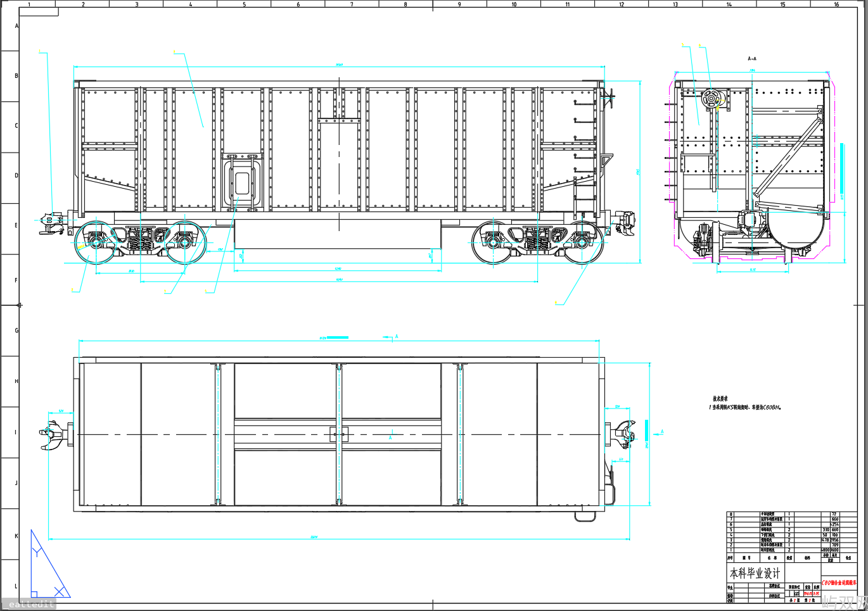The image size is (868, 611).
Task: Click zone letter E on left border
Action: tap(16, 225)
